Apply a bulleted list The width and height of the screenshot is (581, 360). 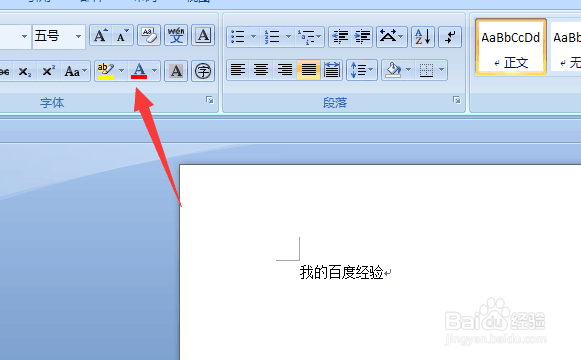pyautogui.click(x=238, y=37)
